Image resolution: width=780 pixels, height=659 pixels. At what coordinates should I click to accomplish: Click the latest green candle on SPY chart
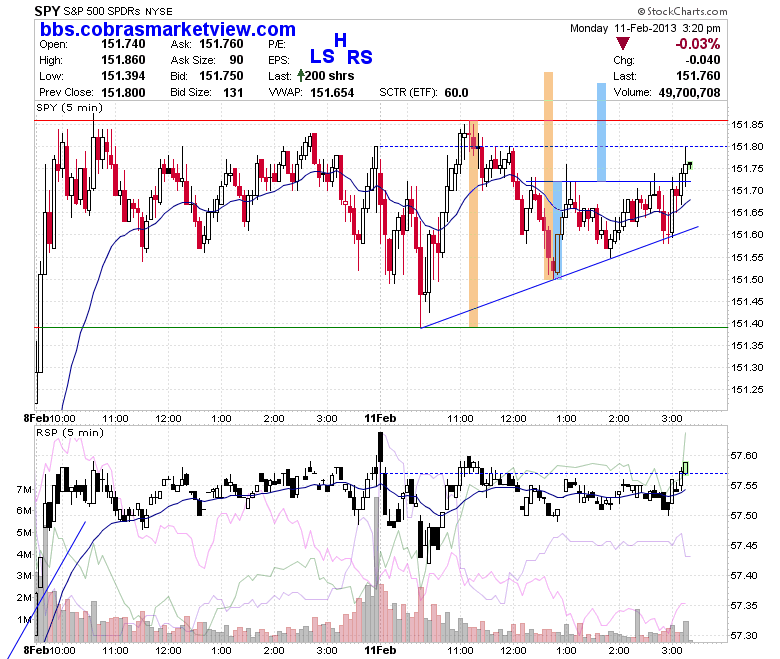[690, 166]
